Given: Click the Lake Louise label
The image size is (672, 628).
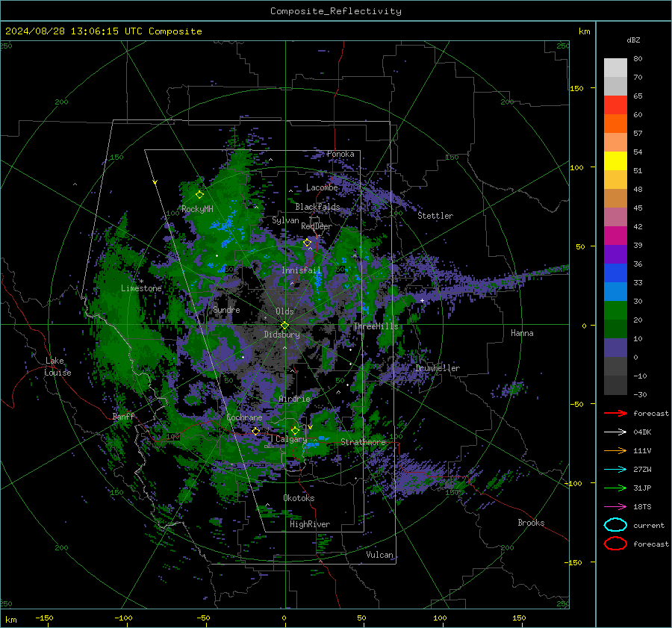Looking at the screenshot, I should click(57, 367).
